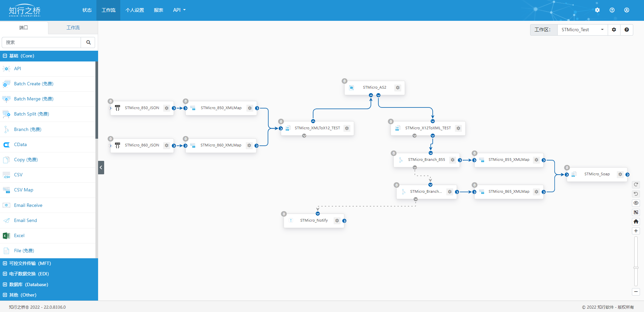
Task: Open settings gear on STMicro_Branch_855 node
Action: 453,160
